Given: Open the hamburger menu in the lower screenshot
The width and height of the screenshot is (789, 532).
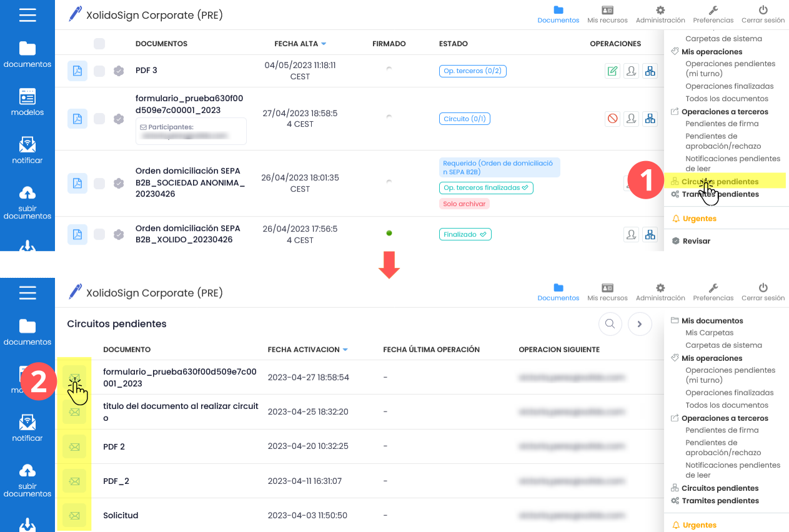Looking at the screenshot, I should (x=27, y=292).
